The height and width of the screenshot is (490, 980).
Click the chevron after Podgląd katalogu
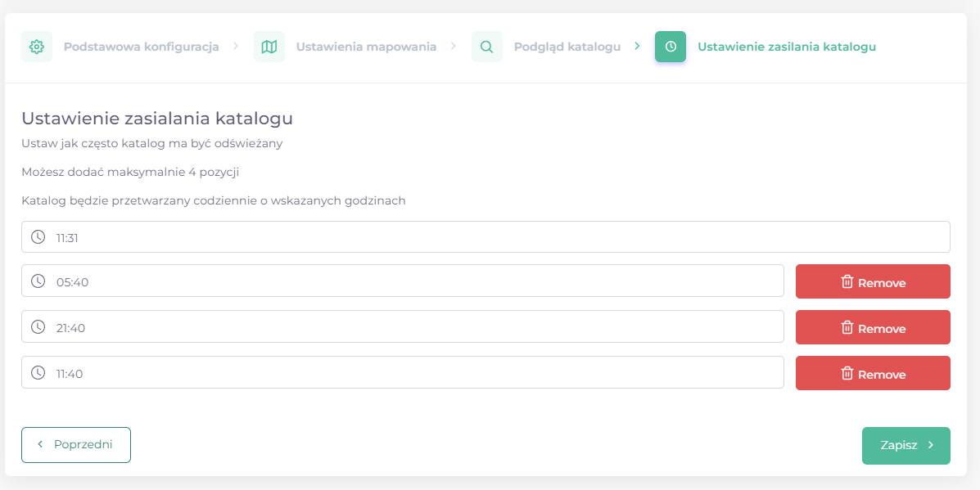pos(637,46)
